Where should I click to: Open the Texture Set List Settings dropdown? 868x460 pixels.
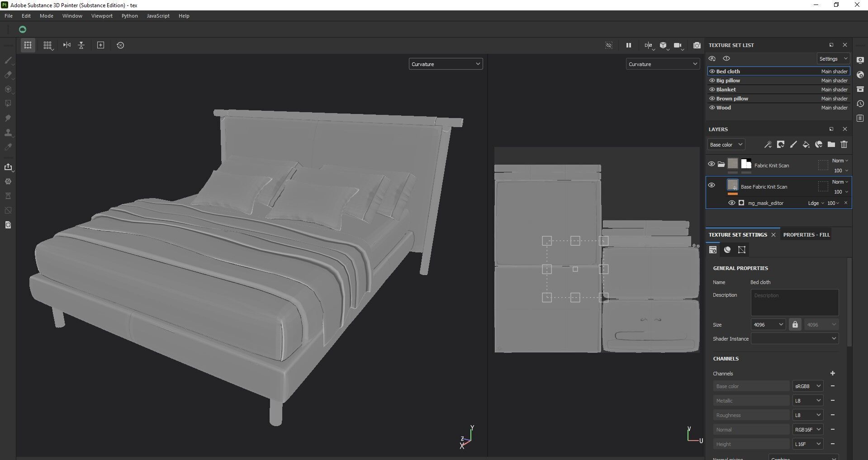coord(833,59)
